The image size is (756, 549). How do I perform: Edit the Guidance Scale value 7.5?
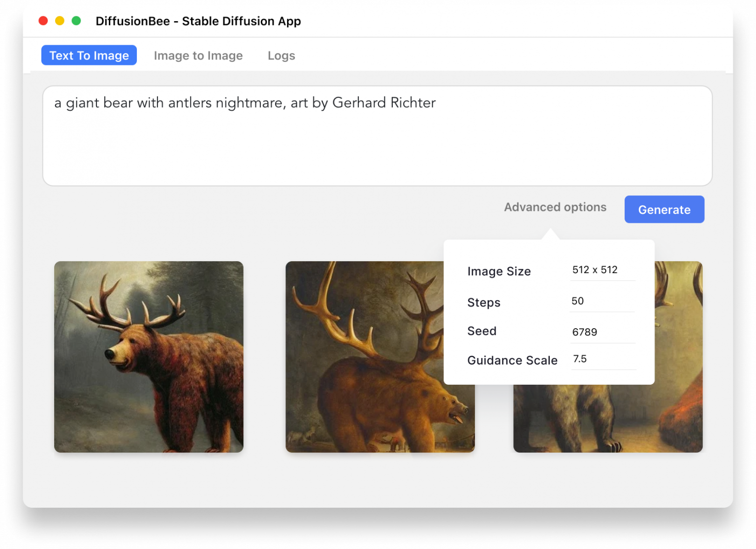tap(602, 359)
